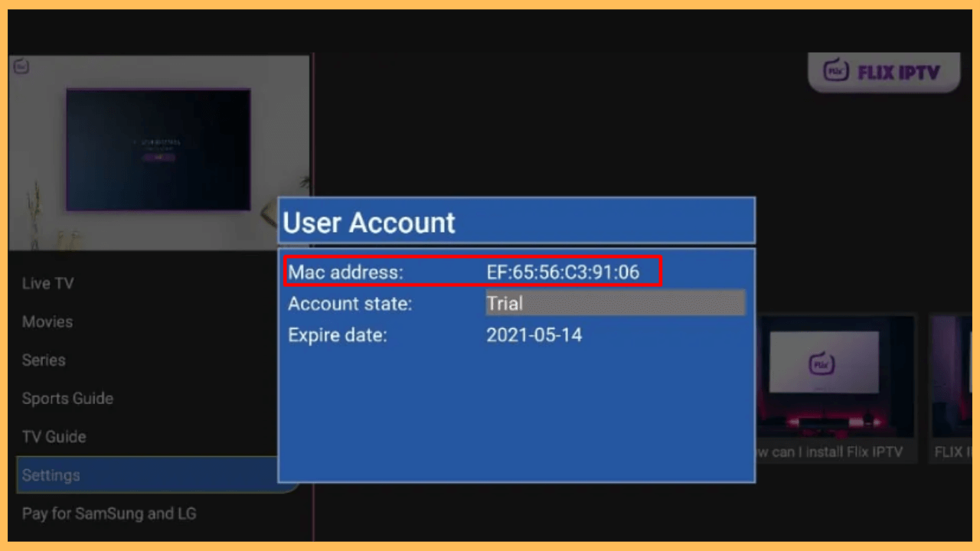This screenshot has width=980, height=551.
Task: Click the User Account dialog title
Action: click(369, 223)
